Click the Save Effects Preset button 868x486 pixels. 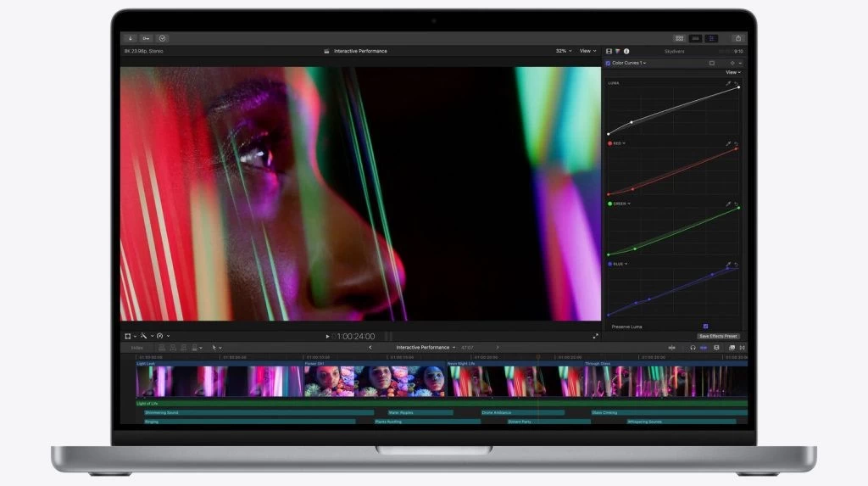(x=718, y=336)
